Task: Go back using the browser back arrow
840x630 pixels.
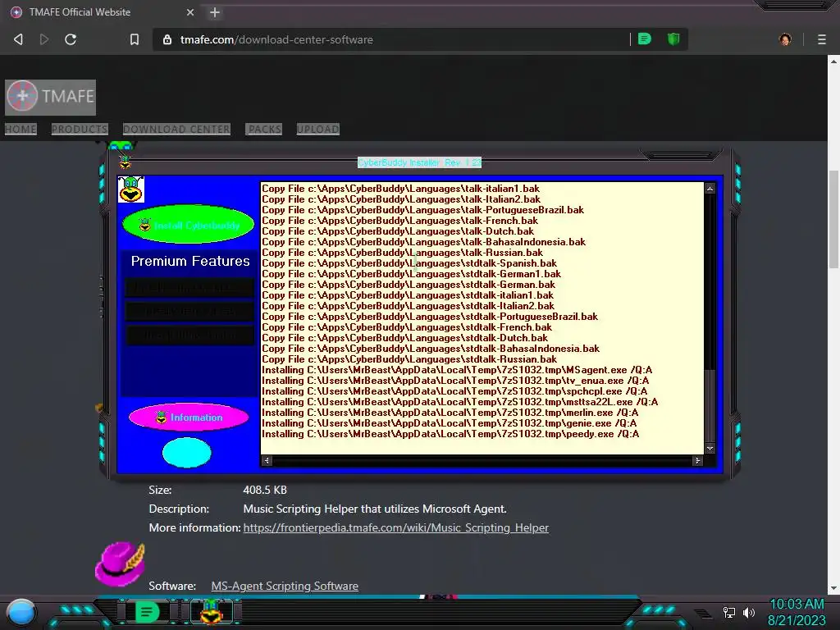Action: [x=18, y=39]
